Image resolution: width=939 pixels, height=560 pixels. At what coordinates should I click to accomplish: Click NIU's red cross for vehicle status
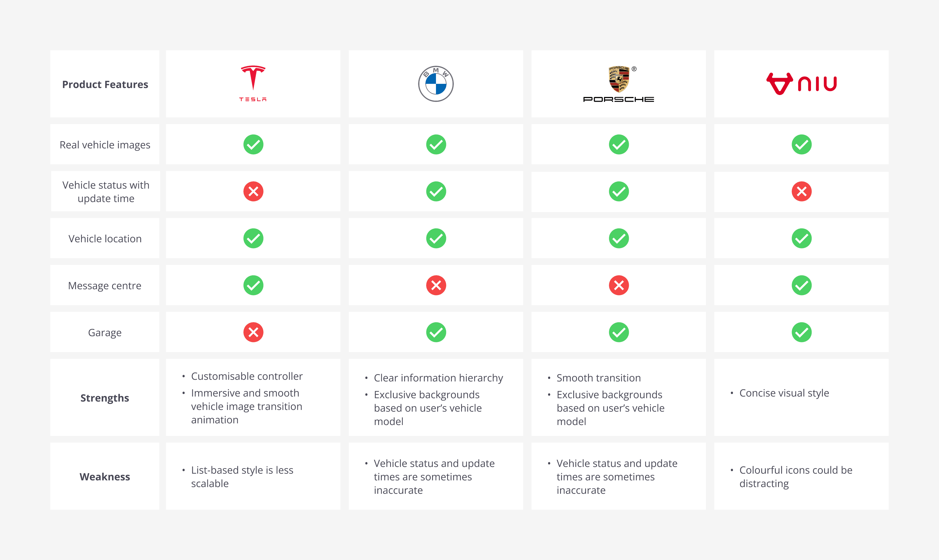click(x=802, y=191)
